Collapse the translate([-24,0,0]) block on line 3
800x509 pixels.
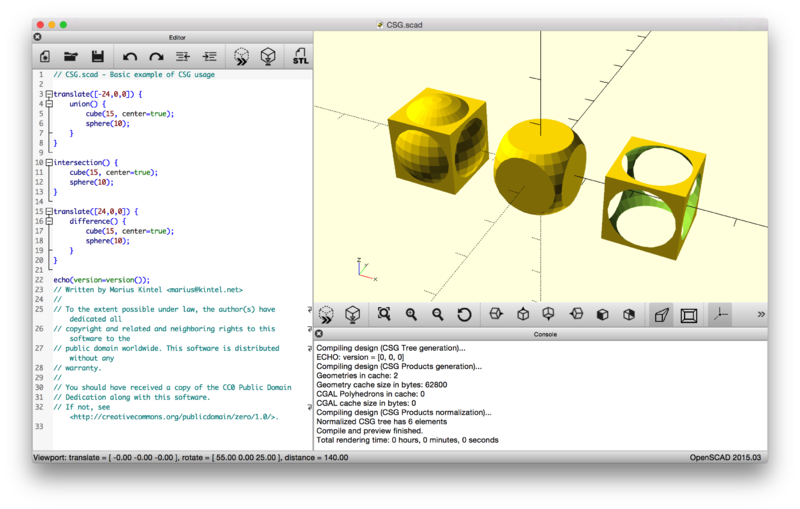tap(47, 94)
